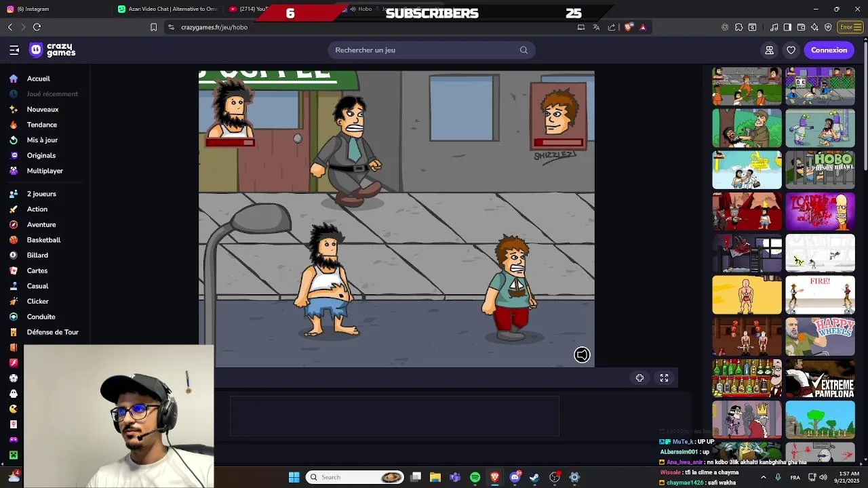
Task: Click the search magnifier icon
Action: pyautogui.click(x=524, y=50)
